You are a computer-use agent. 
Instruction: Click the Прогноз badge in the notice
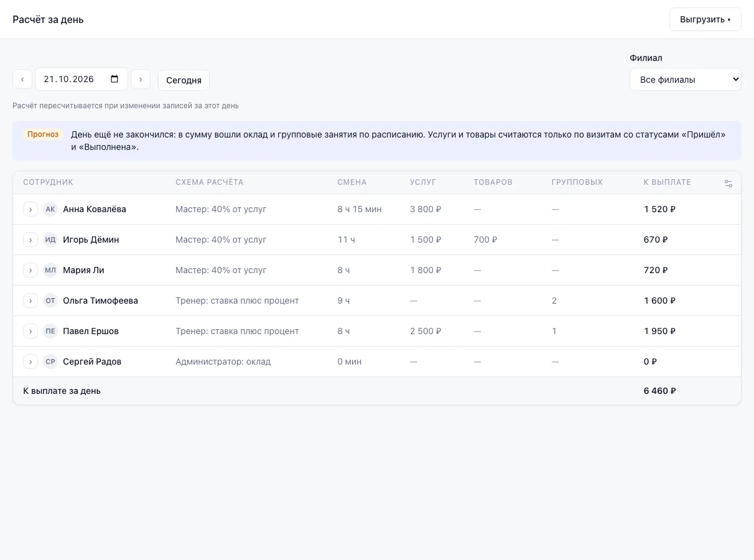click(x=43, y=134)
